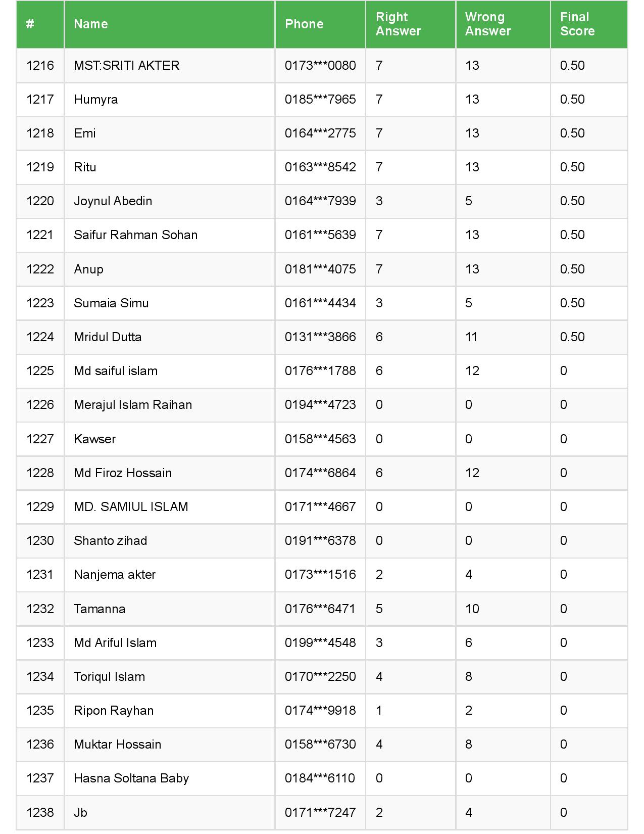Select the name MST:SRITI AKTER
644x834 pixels.
tap(126, 66)
